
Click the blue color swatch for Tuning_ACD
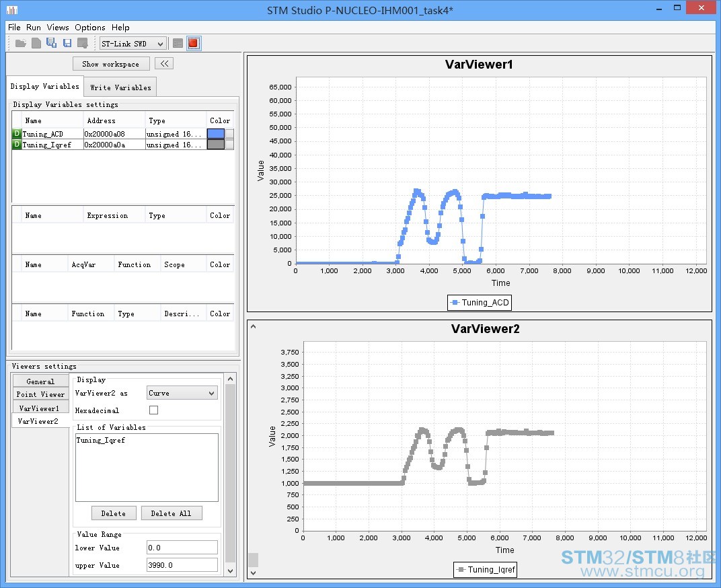(216, 133)
